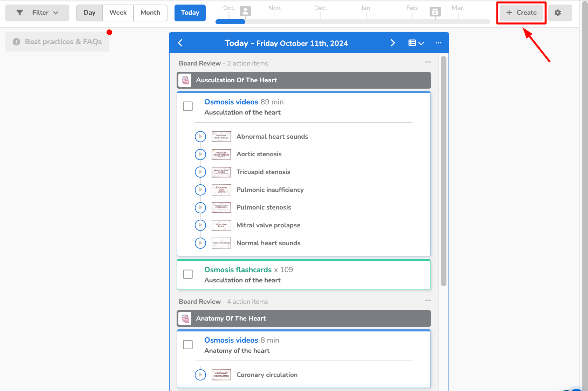Screen dimensions: 588x391
Task: Switch to the Week view tab
Action: click(118, 13)
